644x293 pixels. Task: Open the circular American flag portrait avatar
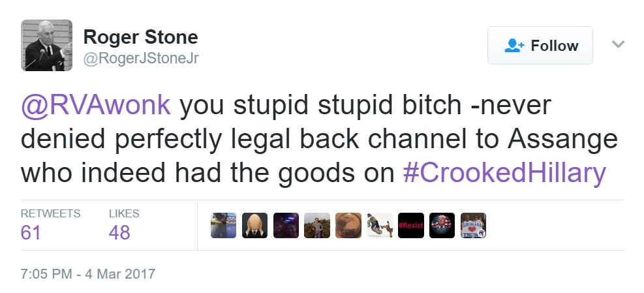pos(442,225)
